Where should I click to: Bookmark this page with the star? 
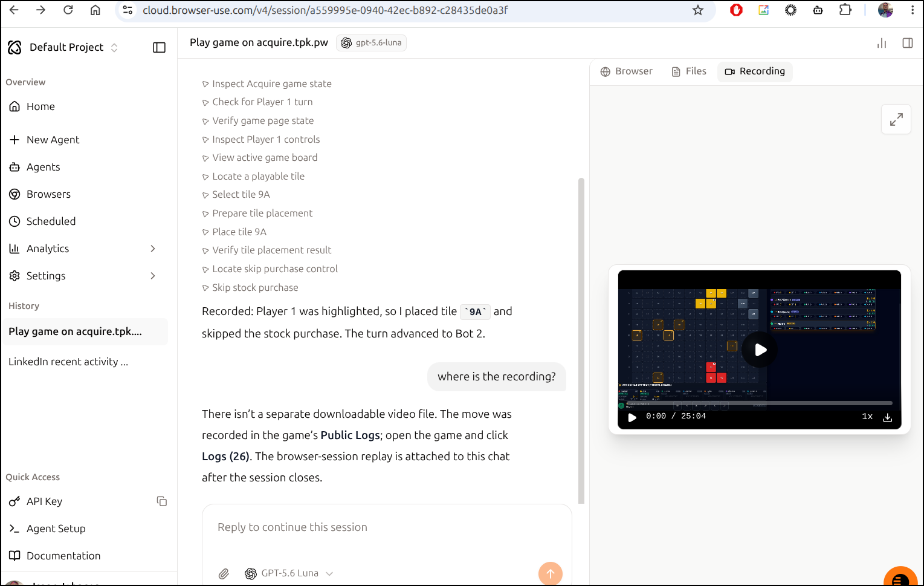pyautogui.click(x=698, y=10)
